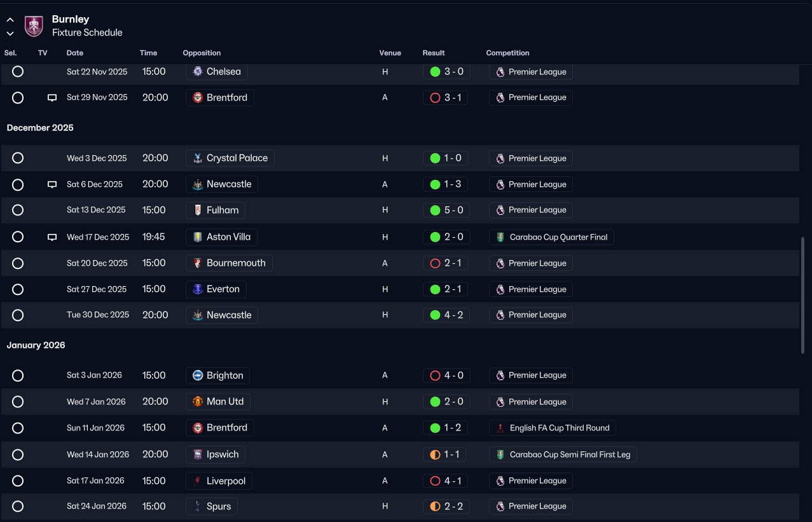Click the vertical scrollbar thumb on the right
This screenshot has width=812, height=522.
click(802, 296)
